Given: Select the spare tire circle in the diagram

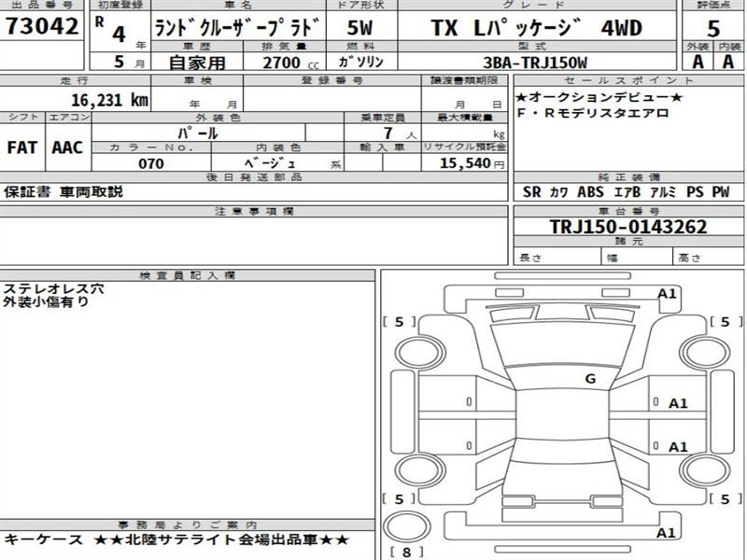Looking at the screenshot, I should click(x=407, y=526).
